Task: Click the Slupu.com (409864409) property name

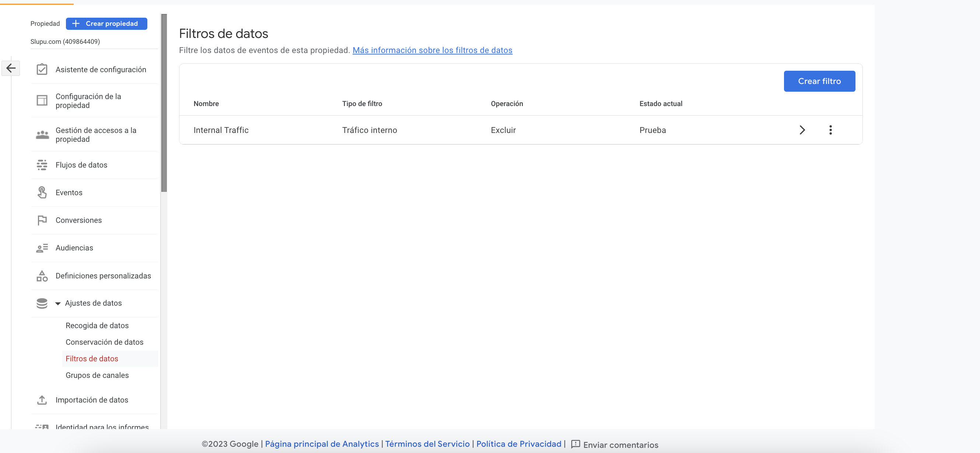Action: click(x=65, y=42)
